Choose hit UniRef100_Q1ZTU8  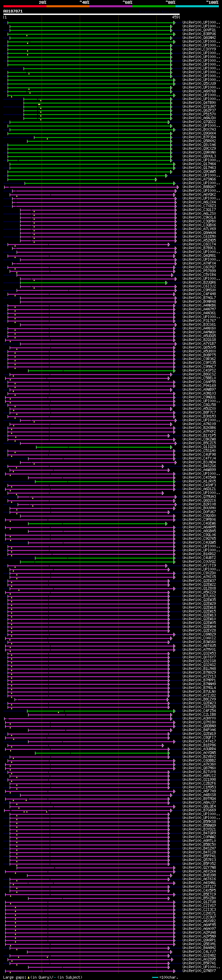click(199, 902)
